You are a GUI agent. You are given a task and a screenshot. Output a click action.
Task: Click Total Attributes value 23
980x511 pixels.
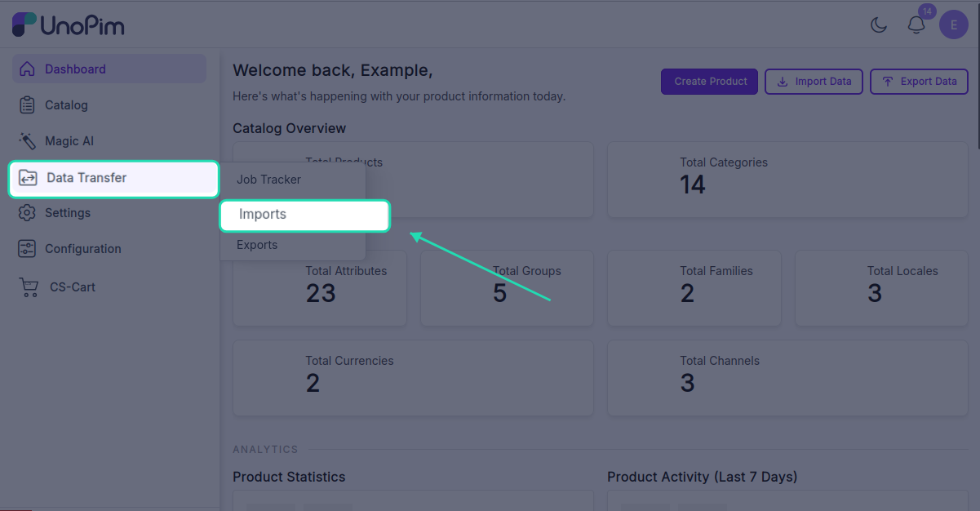tap(321, 293)
